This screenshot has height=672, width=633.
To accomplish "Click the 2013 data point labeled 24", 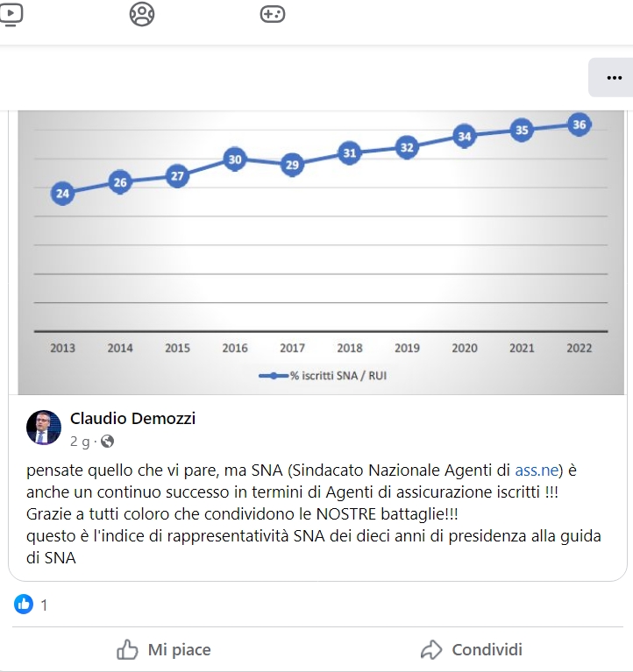I will (x=62, y=194).
